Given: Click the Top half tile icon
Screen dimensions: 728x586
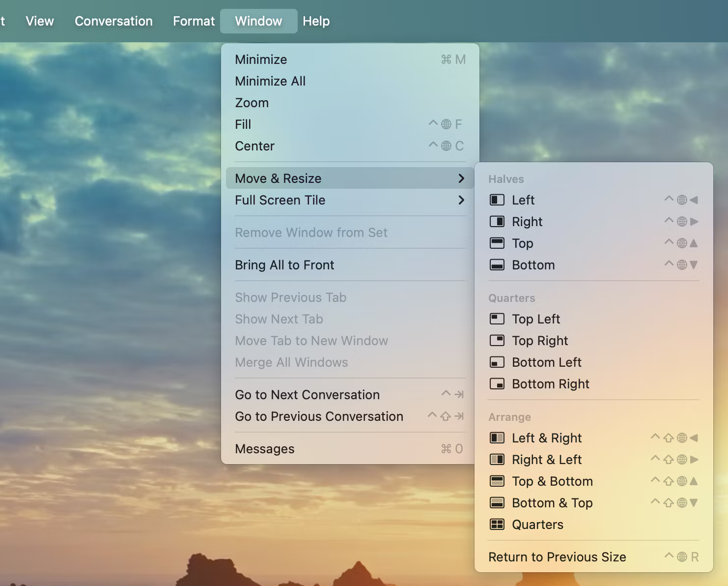Looking at the screenshot, I should [497, 243].
